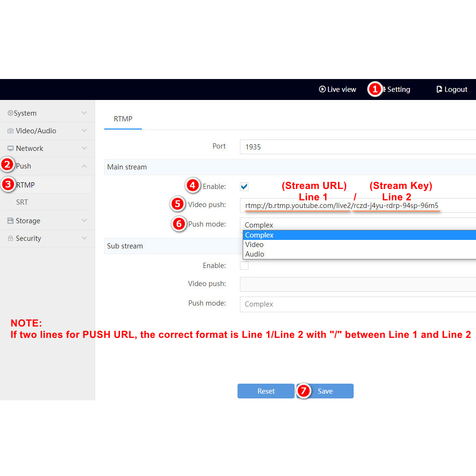Click the Network monitor icon
Viewport: 476px width, 476px height.
pos(10,149)
